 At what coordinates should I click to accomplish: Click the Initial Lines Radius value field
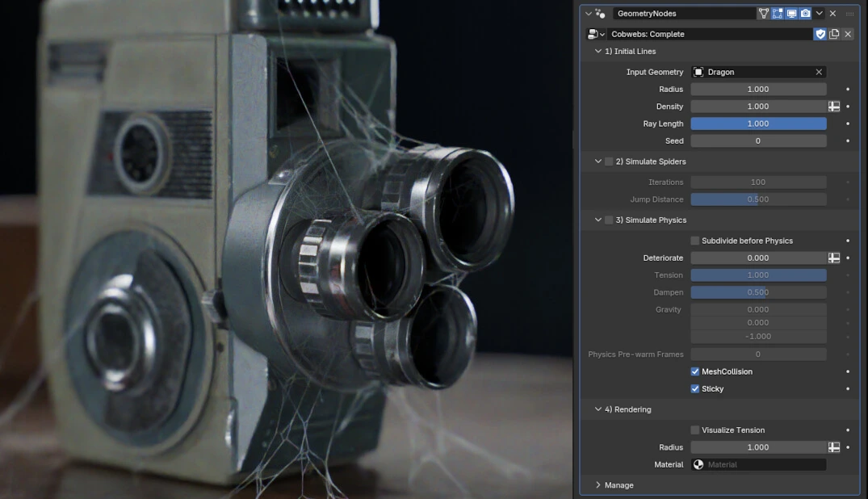pos(758,89)
